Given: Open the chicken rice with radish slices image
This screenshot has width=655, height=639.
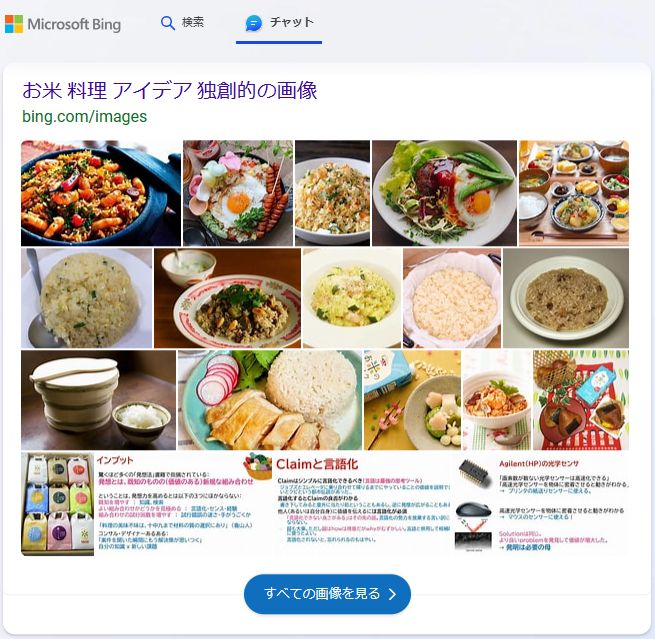Looking at the screenshot, I should (x=270, y=400).
